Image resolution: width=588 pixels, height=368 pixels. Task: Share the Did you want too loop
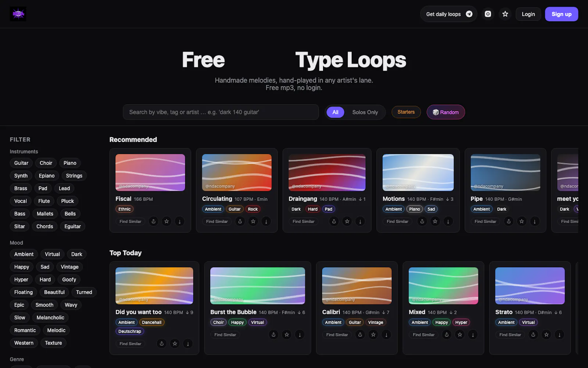pyautogui.click(x=162, y=343)
